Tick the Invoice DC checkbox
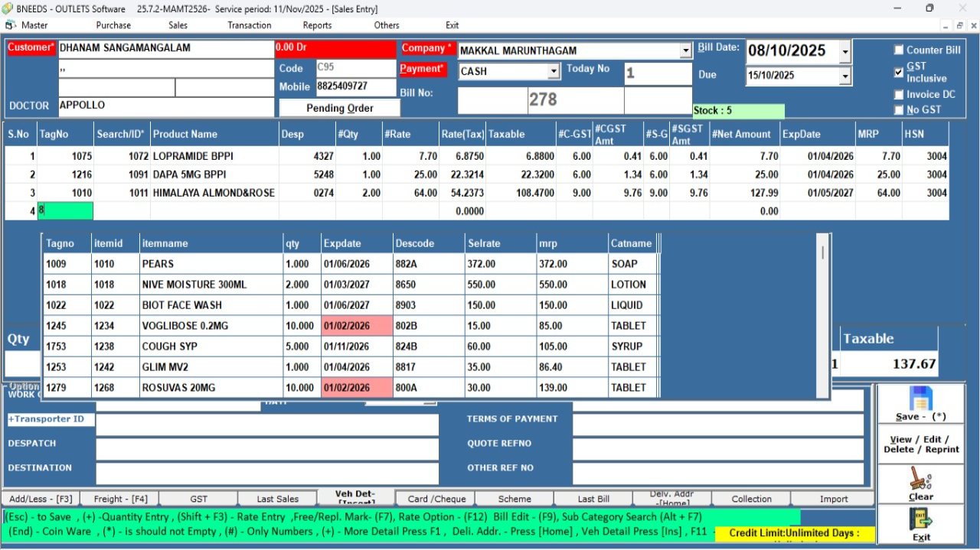 coord(899,95)
